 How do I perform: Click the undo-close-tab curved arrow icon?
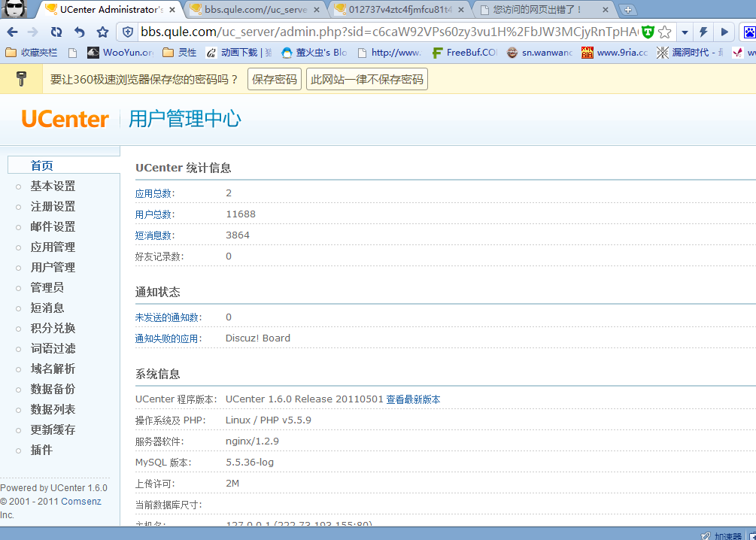click(79, 32)
